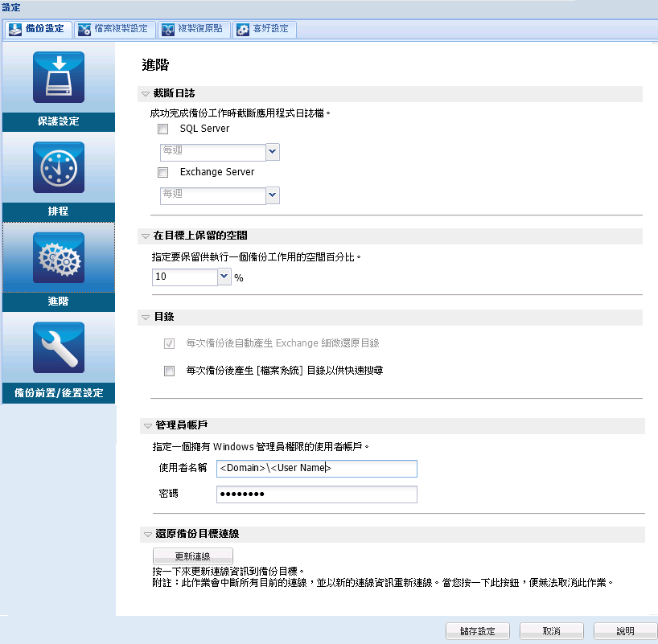Viewport: 658px width, 644px height.
Task: Open the wrench icon for 備份前置/後置設定
Action: pyautogui.click(x=59, y=347)
